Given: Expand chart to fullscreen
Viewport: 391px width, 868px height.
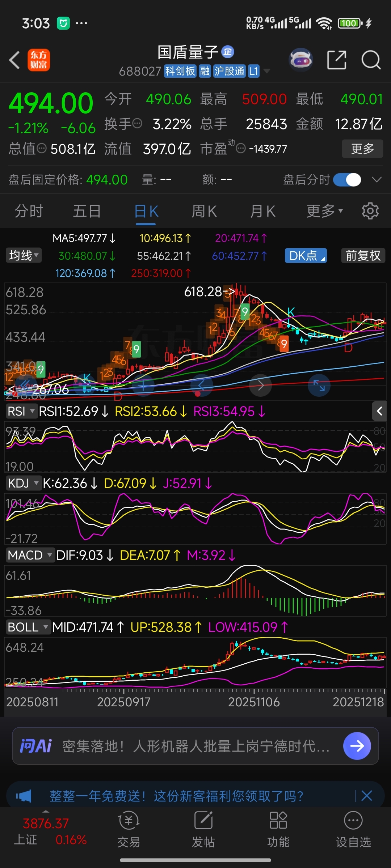Looking at the screenshot, I should pos(319,386).
